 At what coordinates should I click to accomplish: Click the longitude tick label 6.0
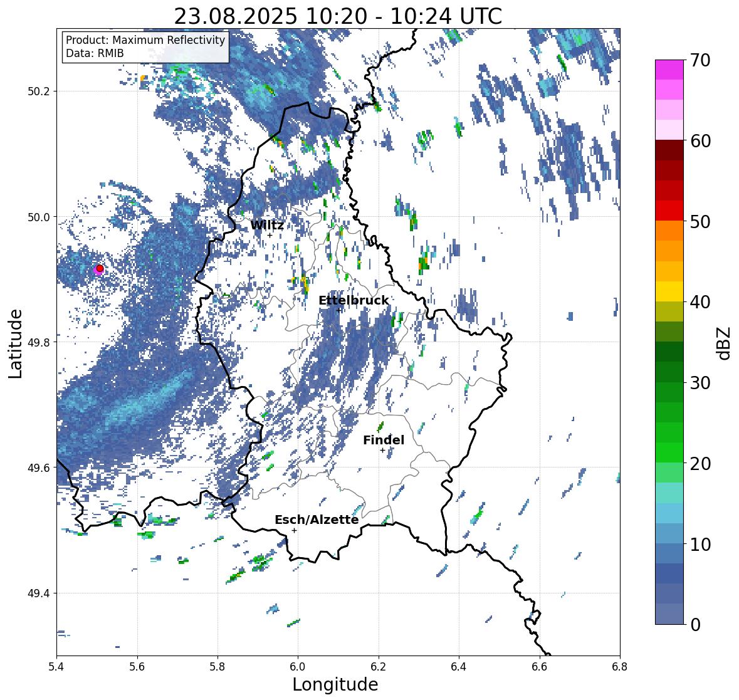pyautogui.click(x=298, y=667)
